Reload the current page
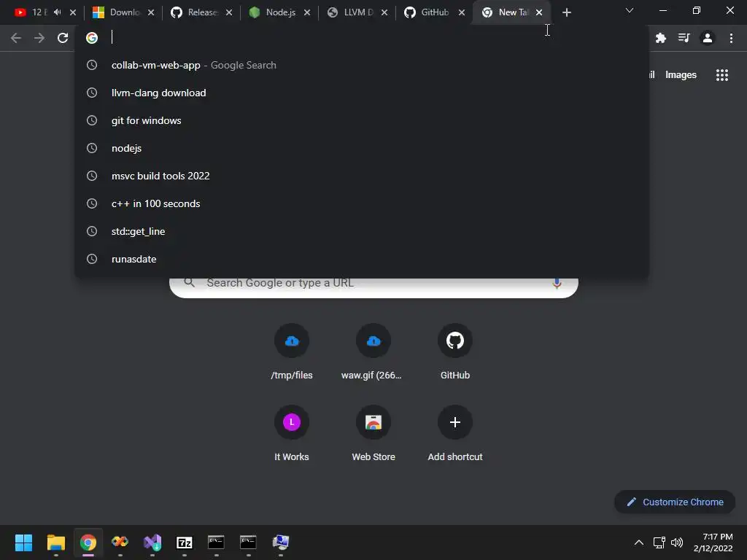The width and height of the screenshot is (747, 560). pyautogui.click(x=63, y=38)
